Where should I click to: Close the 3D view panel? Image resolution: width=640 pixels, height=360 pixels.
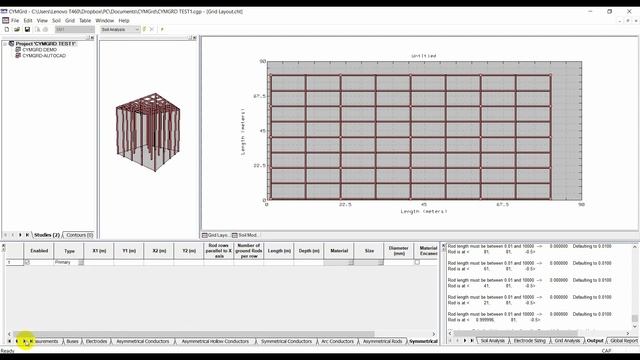point(194,38)
